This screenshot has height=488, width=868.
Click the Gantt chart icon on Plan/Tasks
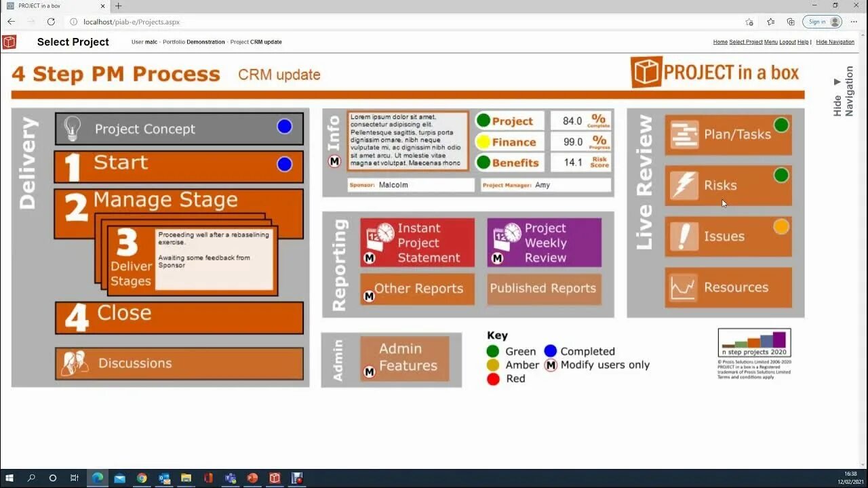click(685, 135)
